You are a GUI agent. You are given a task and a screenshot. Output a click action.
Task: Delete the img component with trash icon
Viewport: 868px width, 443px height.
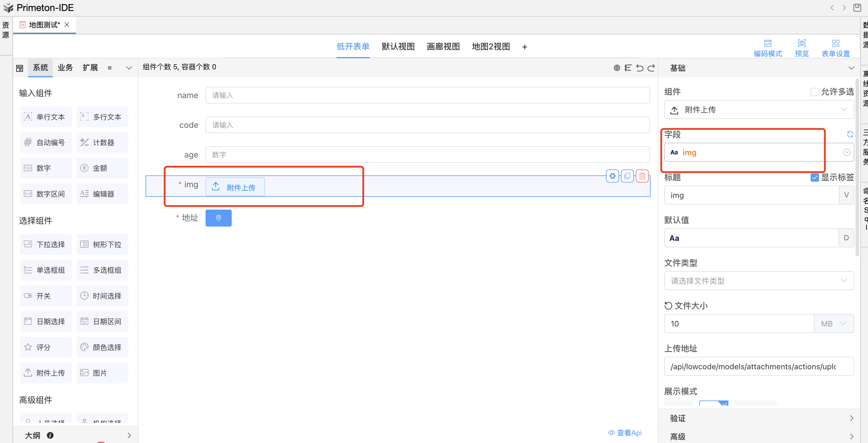click(x=642, y=176)
